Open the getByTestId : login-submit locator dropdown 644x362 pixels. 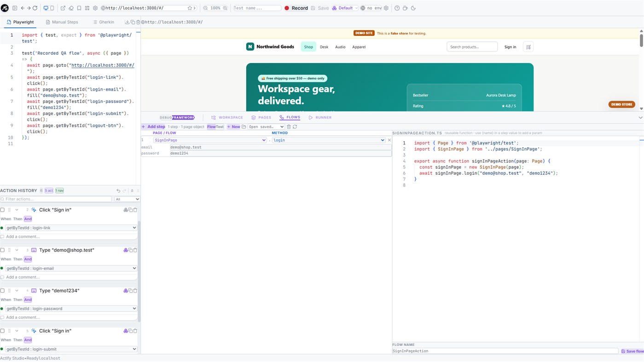pos(71,349)
